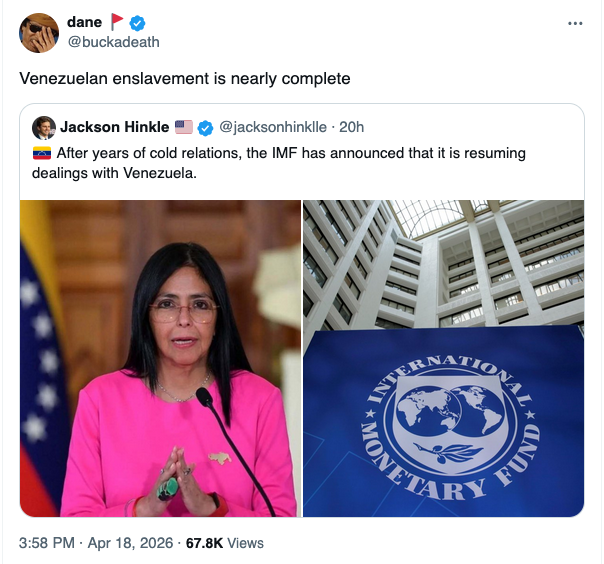The image size is (604, 564).
Task: Click the red flag emoji next to dane
Action: (117, 22)
